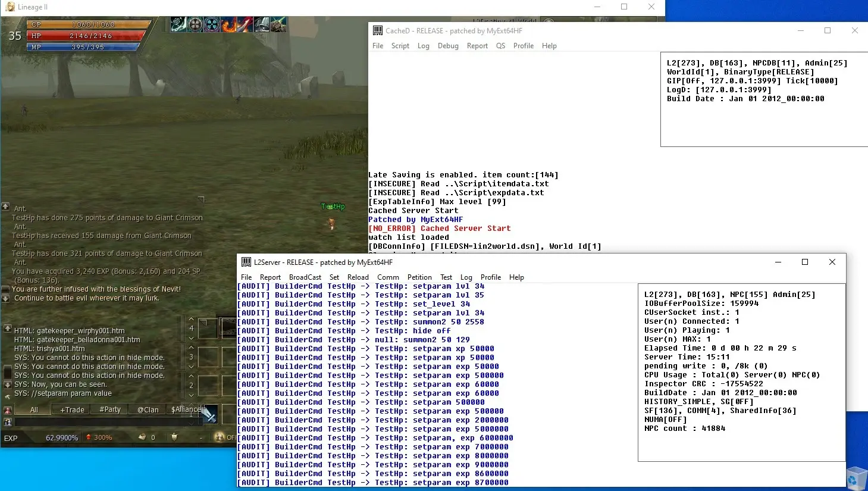Open L2Server Petition menu

click(419, 277)
